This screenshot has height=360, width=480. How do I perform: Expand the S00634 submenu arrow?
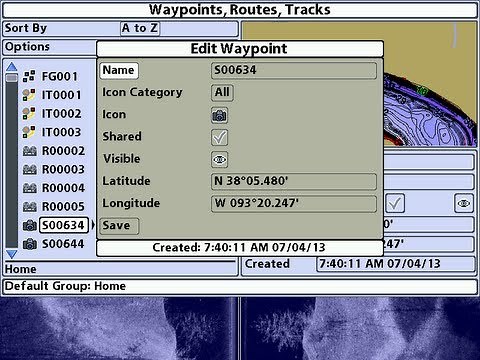click(x=93, y=225)
